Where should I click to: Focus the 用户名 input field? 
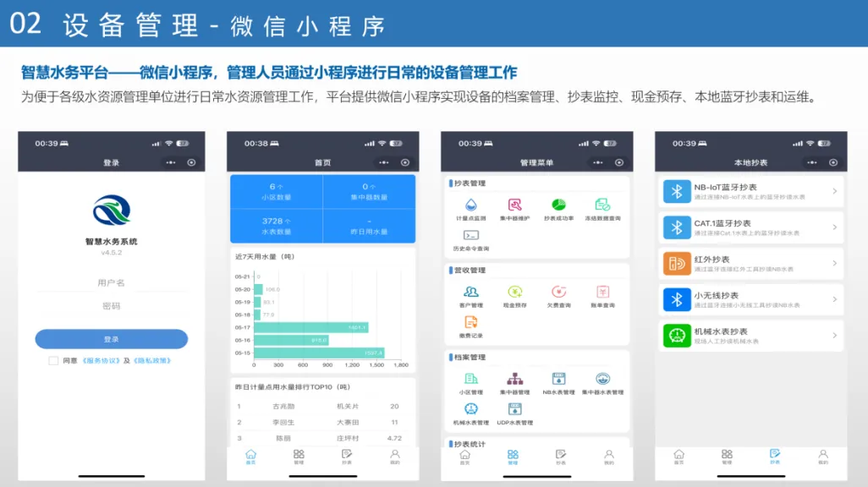tap(112, 282)
